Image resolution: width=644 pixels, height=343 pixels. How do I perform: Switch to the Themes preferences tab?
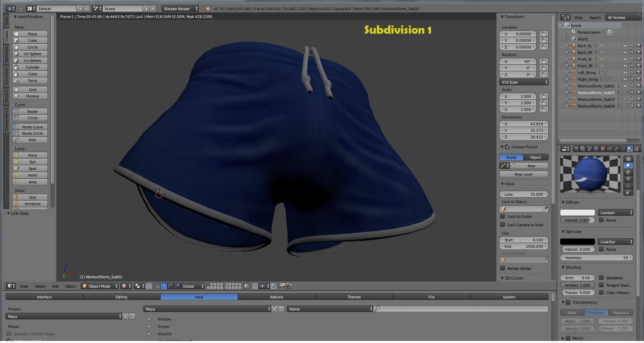354,297
